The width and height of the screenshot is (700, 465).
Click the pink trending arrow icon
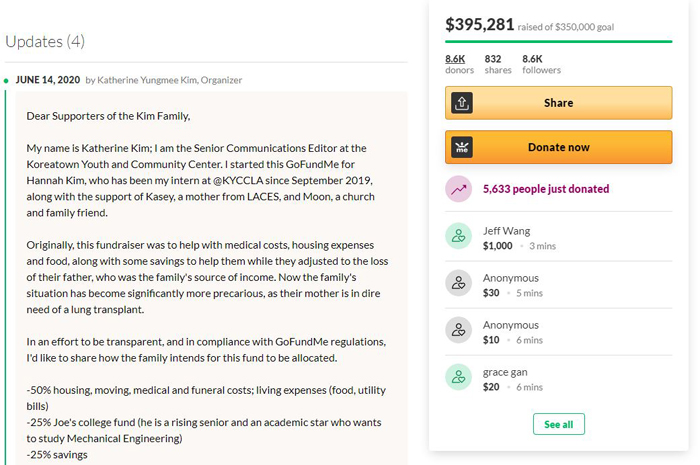tap(458, 189)
